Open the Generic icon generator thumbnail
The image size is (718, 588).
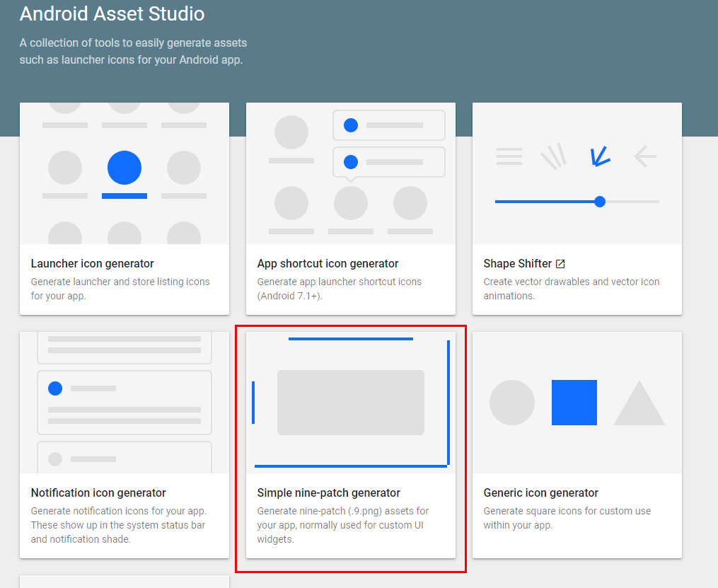(x=577, y=403)
